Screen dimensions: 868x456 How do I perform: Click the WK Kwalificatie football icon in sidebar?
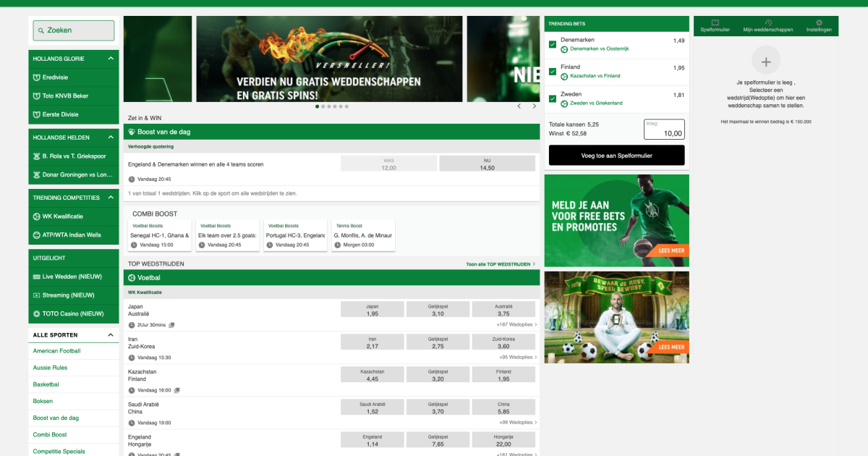pos(37,216)
